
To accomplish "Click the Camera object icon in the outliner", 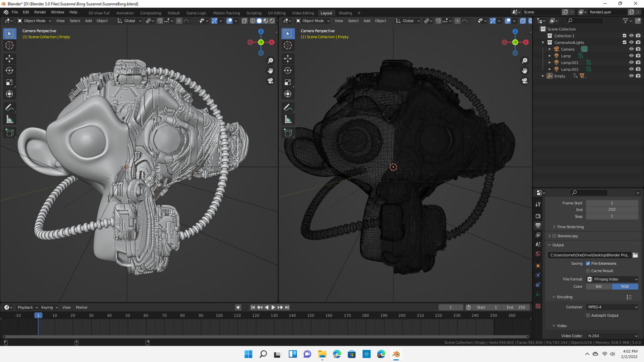I will 556,49.
